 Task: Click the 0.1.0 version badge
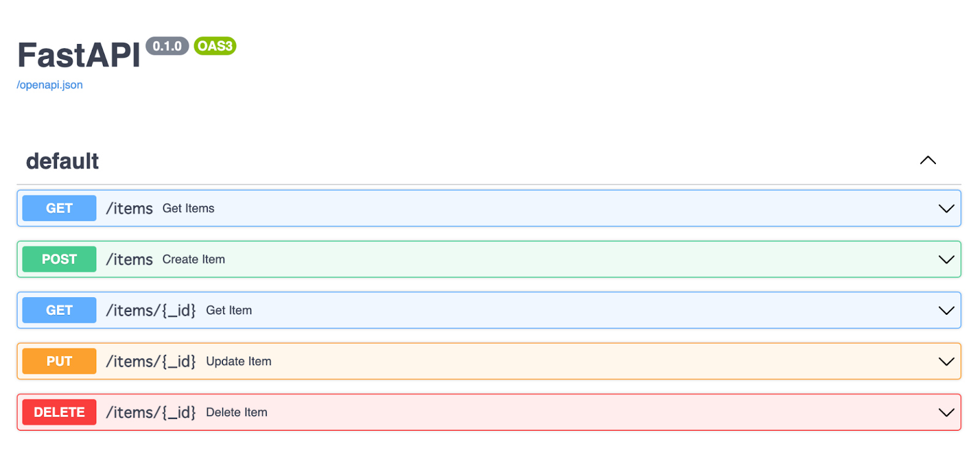pyautogui.click(x=167, y=46)
